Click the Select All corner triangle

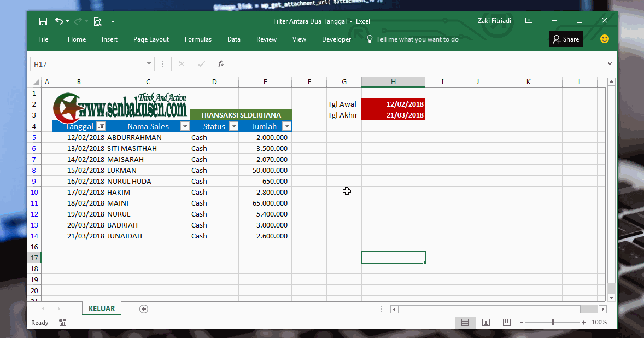tap(36, 81)
